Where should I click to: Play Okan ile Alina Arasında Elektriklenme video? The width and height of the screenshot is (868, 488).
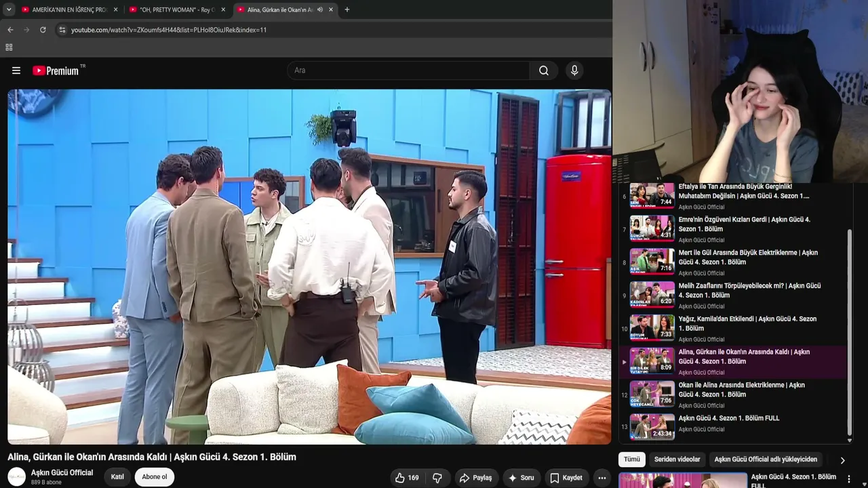(741, 390)
